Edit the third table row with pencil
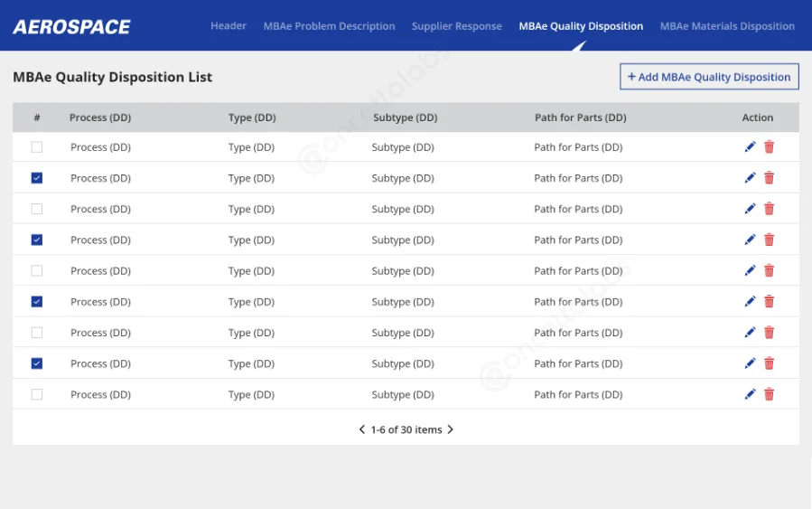 (x=750, y=209)
